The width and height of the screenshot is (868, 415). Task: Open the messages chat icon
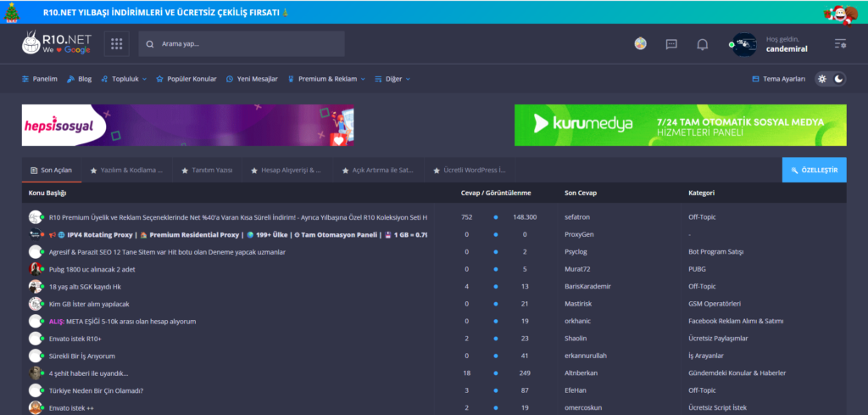click(671, 44)
